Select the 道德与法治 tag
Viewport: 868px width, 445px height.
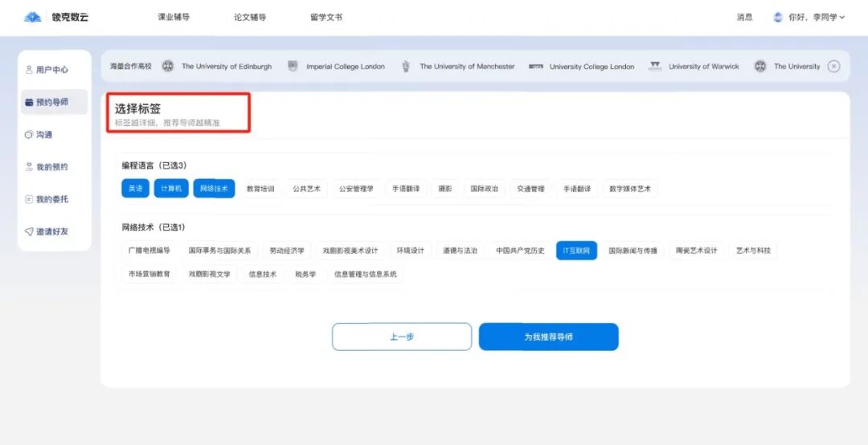pyautogui.click(x=460, y=251)
